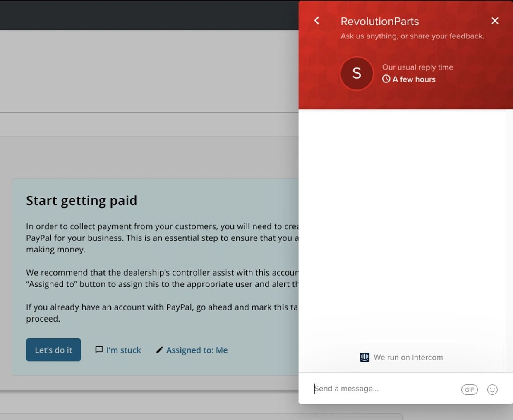Viewport: 513px width, 420px height.
Task: Close the RevolutionParts chat window
Action: click(x=495, y=21)
